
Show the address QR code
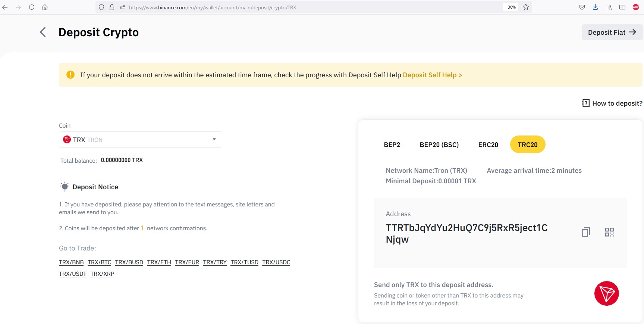(x=609, y=232)
